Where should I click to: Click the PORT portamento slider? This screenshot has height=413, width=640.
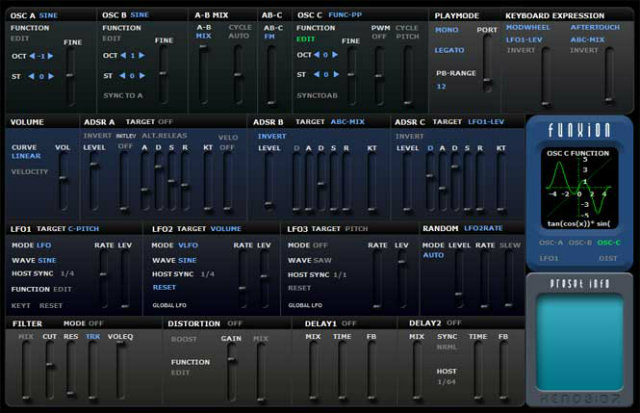(x=487, y=63)
